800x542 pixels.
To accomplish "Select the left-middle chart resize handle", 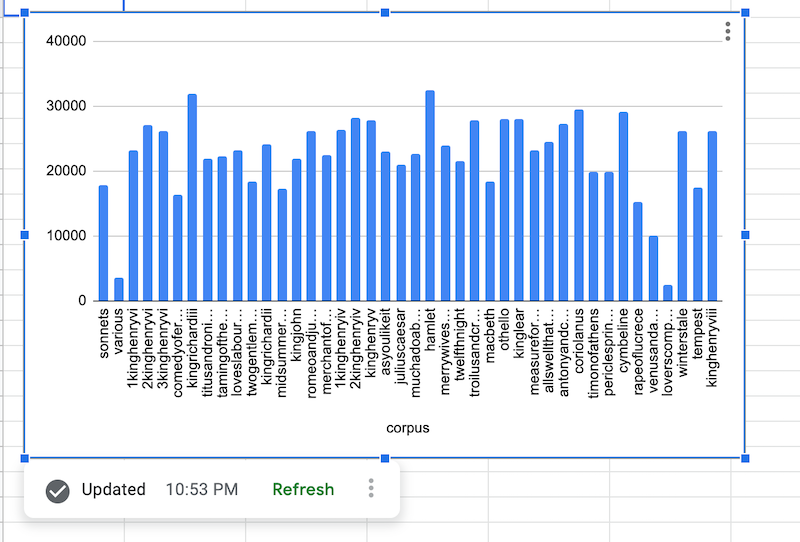I will (25, 235).
